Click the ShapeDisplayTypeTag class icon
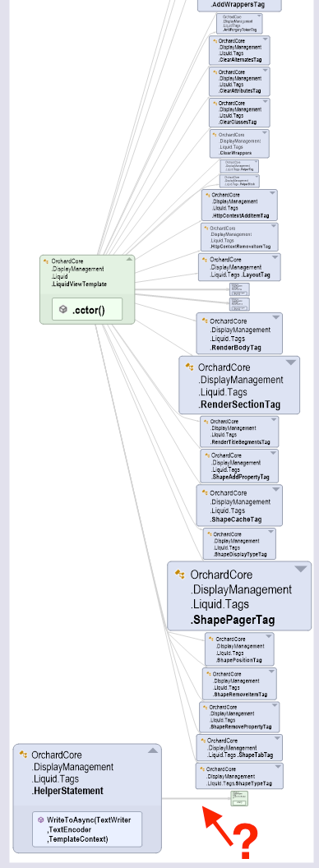 click(210, 535)
